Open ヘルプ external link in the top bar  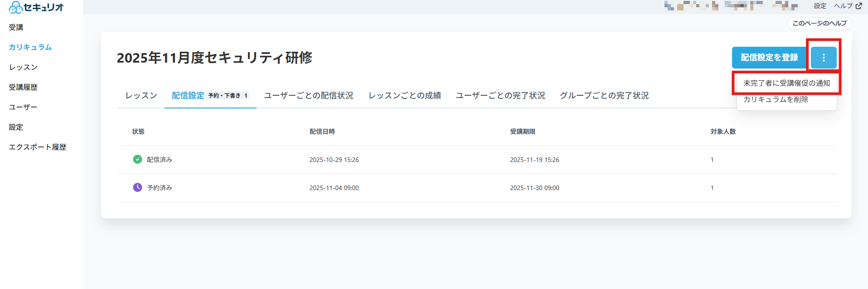point(848,6)
